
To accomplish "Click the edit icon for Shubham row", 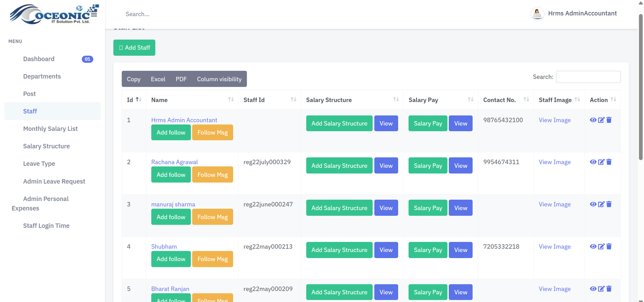I will tap(601, 246).
